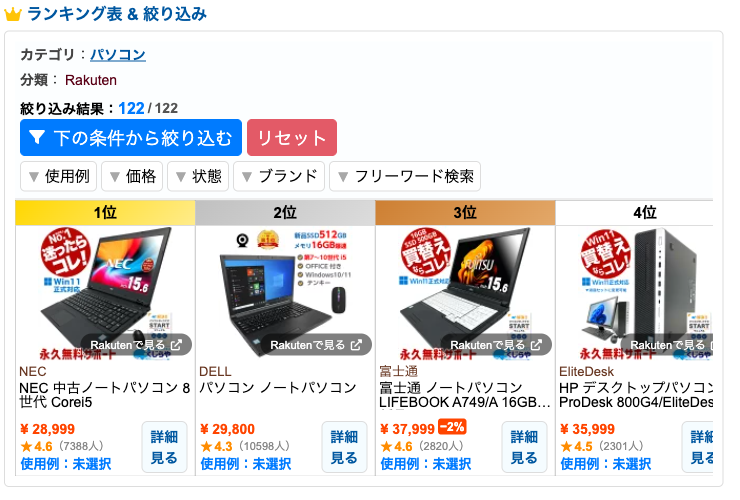Expand the 価格 filter dropdown
740x500 pixels.
[x=132, y=177]
